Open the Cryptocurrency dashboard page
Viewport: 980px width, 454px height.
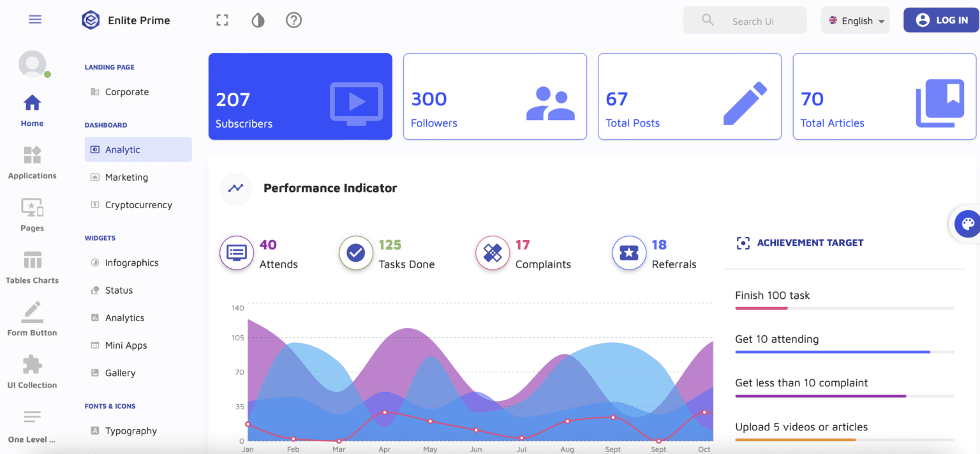138,204
